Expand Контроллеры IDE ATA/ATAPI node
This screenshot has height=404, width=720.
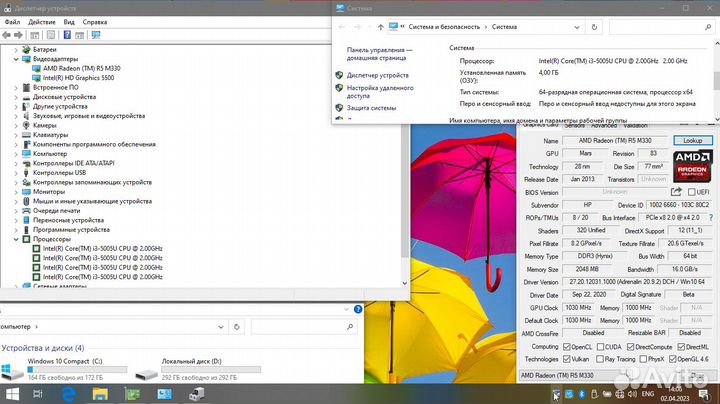coord(16,163)
